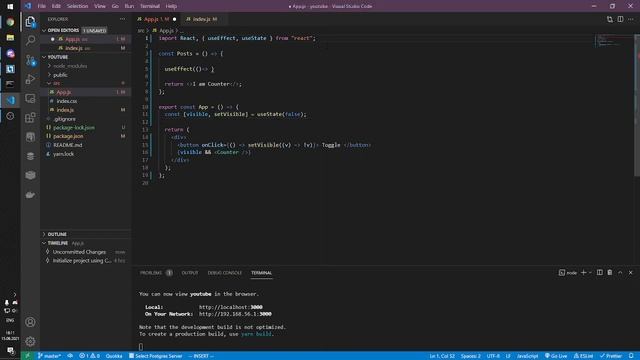This screenshot has height=360, width=640.
Task: Change Spaces: 2 indentation setting
Action: (x=471, y=356)
